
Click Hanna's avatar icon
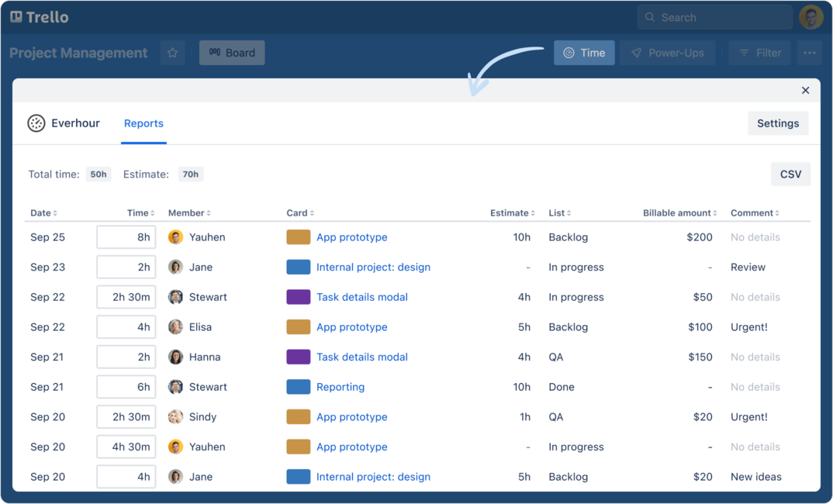(175, 357)
